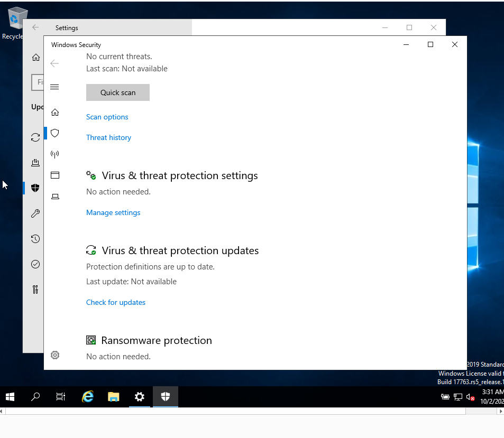Click the "Ransomware protection" heading
The width and height of the screenshot is (504, 438).
tap(157, 340)
